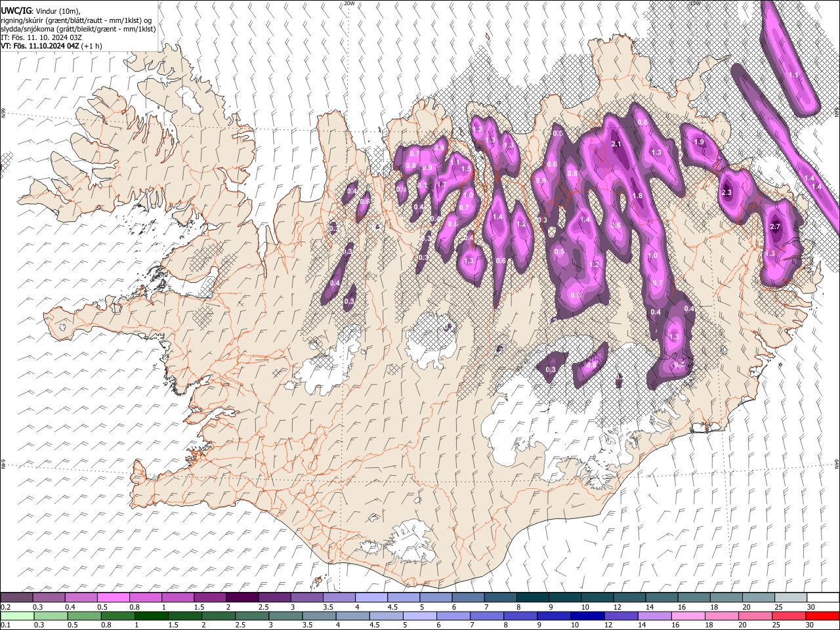Screen dimensions: 840x630
Task: Select the upper-row lavender swatch between 4 and 4.5
Action: [x=370, y=597]
